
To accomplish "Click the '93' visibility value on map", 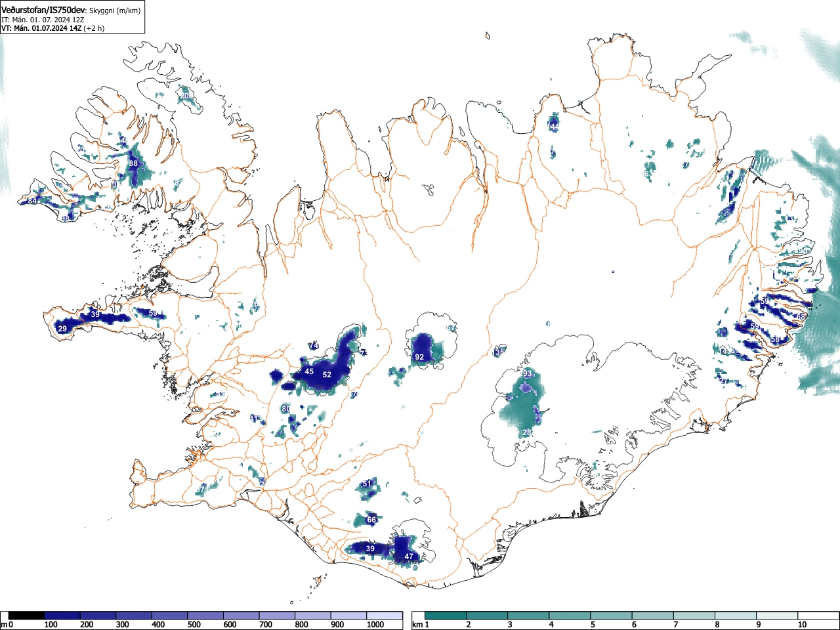I will click(x=528, y=374).
